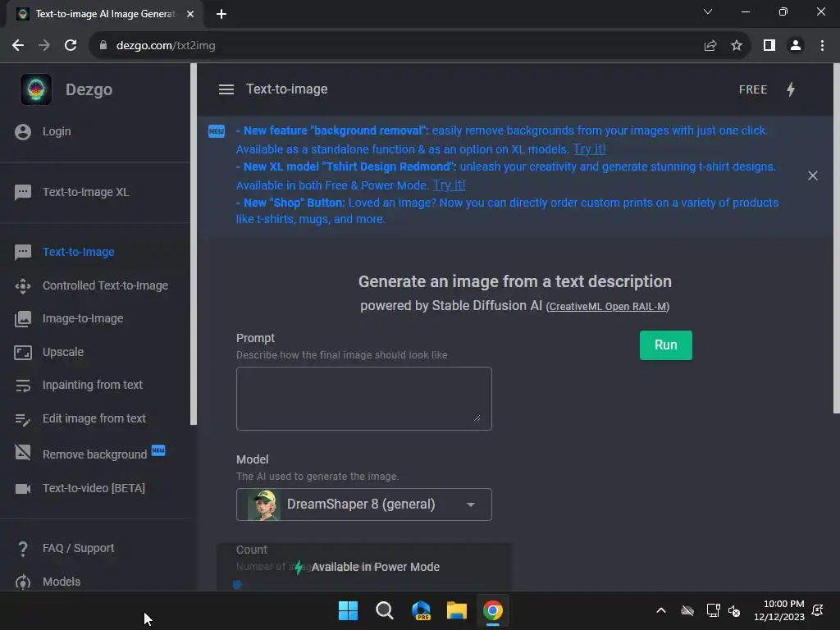Viewport: 840px width, 630px height.
Task: Click Inpainting from text wrap icon
Action: tap(23, 386)
